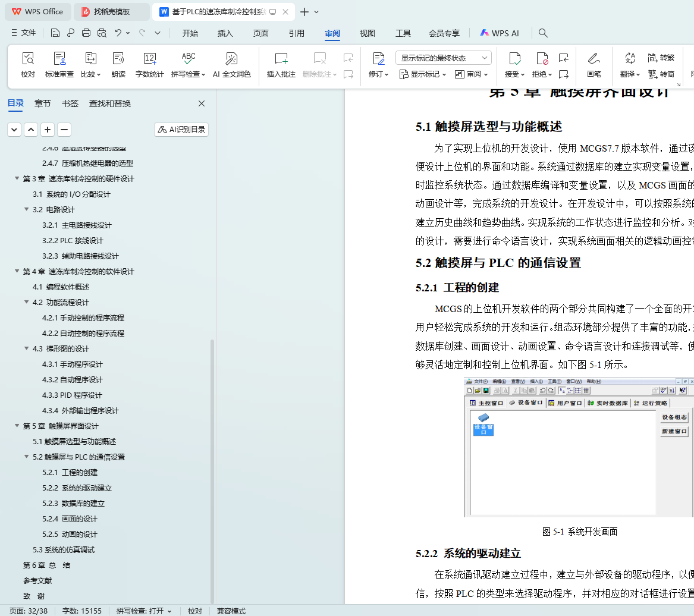Image resolution: width=694 pixels, height=616 pixels.
Task: Collapse the 5.2 触摸屏与PLC node
Action: (27, 456)
